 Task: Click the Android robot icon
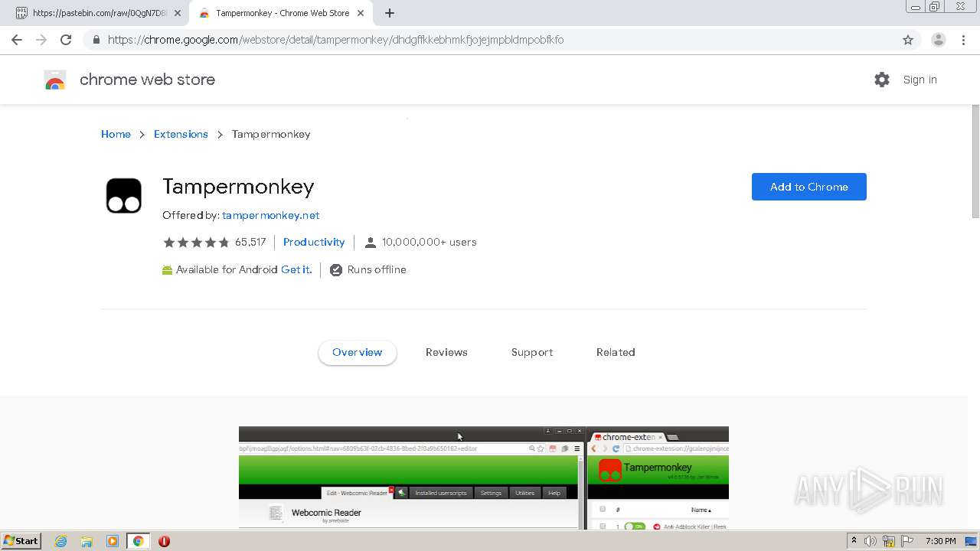[167, 270]
